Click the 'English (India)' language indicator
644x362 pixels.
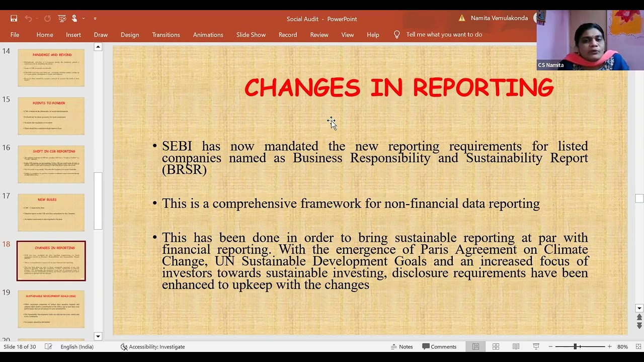(x=77, y=346)
